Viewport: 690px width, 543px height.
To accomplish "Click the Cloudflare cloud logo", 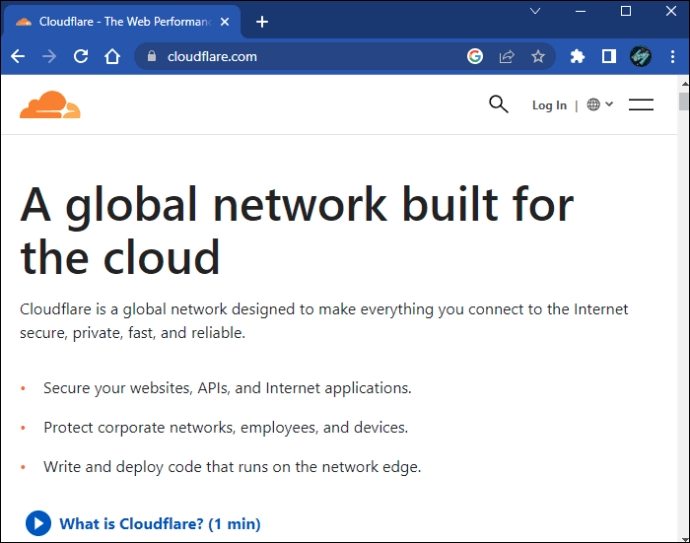I will 50,105.
